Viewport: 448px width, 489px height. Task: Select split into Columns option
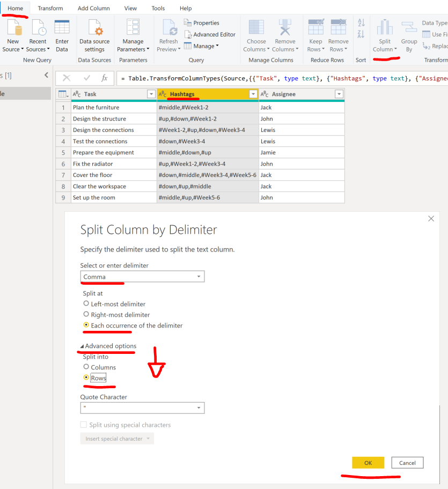pos(86,367)
